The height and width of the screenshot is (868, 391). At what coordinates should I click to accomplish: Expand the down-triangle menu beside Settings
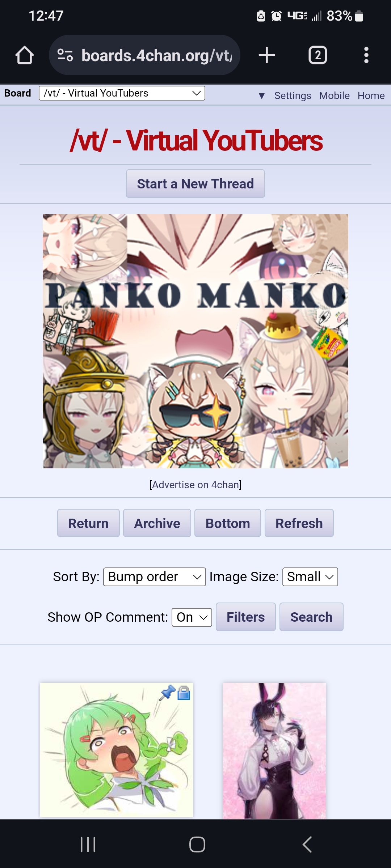(x=262, y=96)
